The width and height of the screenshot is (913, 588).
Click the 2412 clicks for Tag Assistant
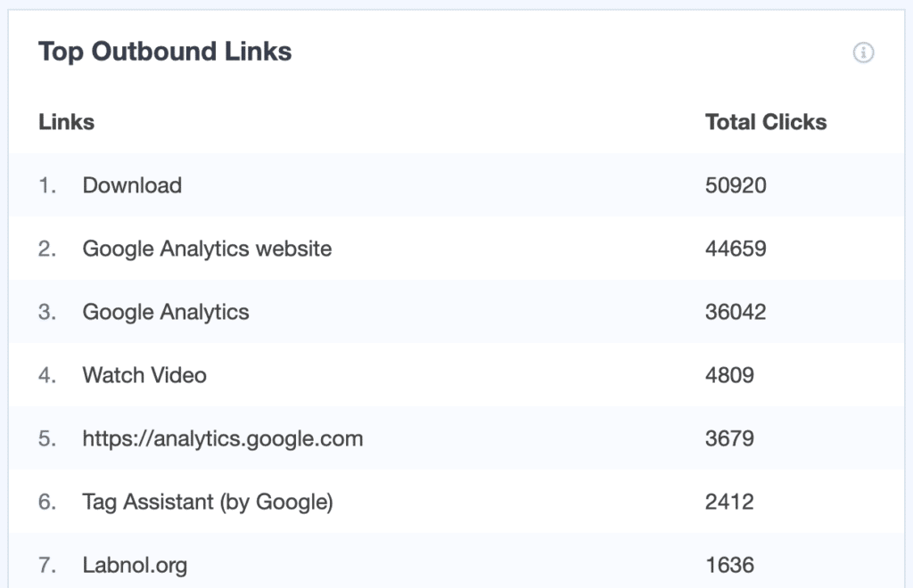(729, 502)
